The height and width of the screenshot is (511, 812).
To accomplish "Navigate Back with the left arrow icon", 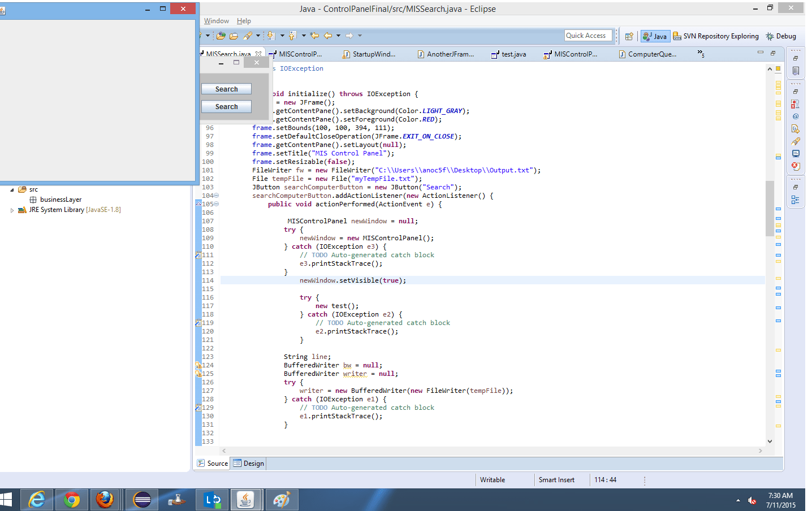I will [x=328, y=36].
